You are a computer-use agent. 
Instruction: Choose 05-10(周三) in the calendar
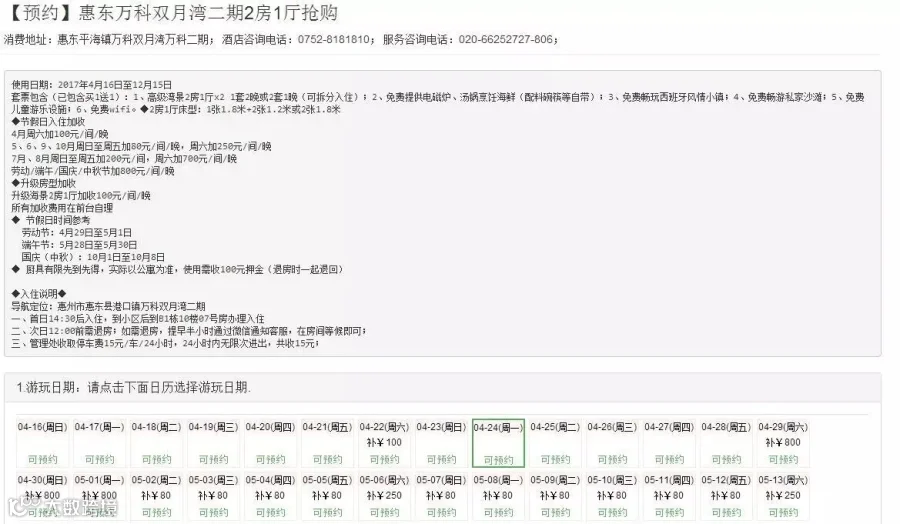tap(612, 496)
